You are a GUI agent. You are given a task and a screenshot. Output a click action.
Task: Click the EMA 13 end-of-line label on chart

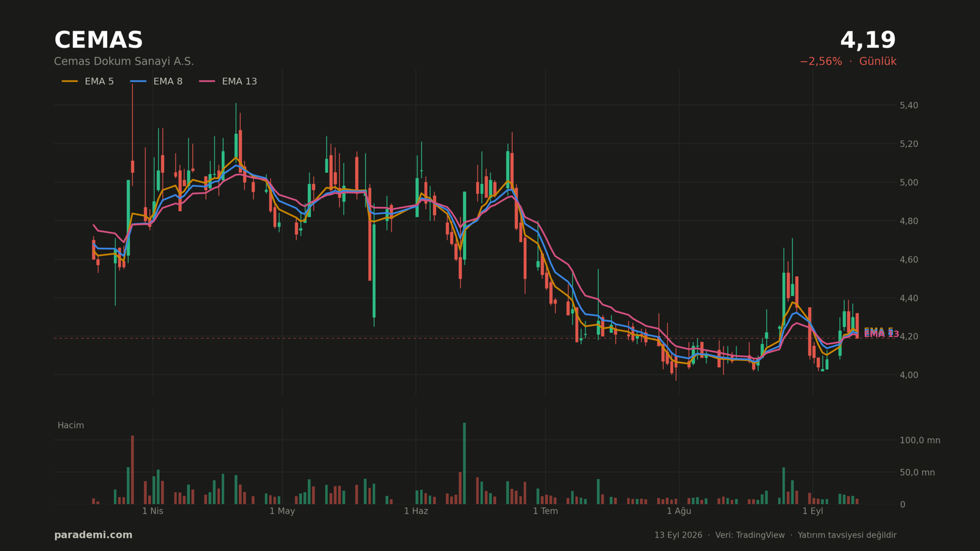pyautogui.click(x=881, y=334)
